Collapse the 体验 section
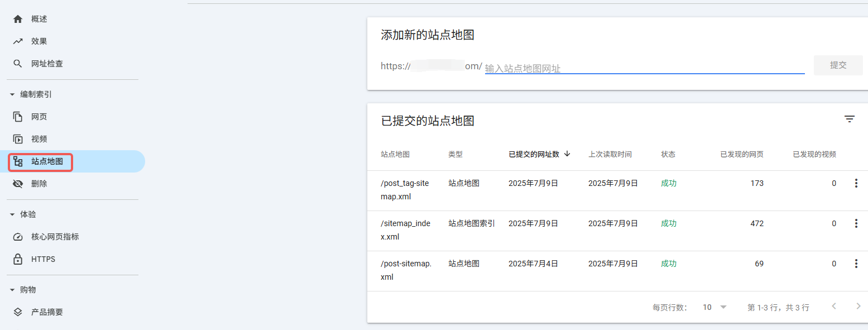The image size is (868, 330). [x=12, y=214]
